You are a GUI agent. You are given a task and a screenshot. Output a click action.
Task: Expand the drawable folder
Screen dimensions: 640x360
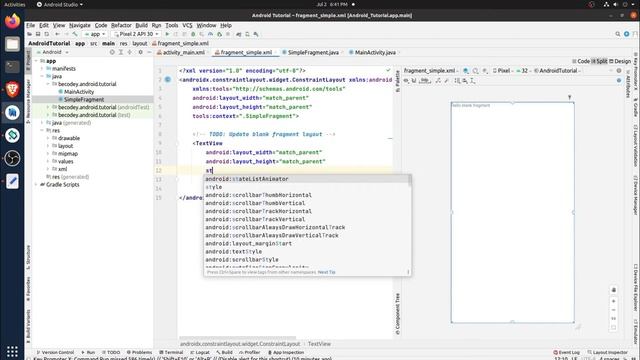point(48,138)
